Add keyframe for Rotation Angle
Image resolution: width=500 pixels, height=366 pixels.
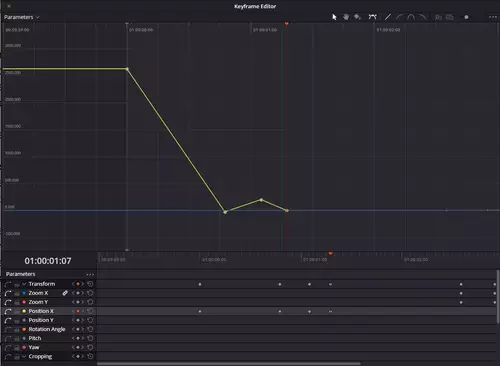[x=78, y=329]
